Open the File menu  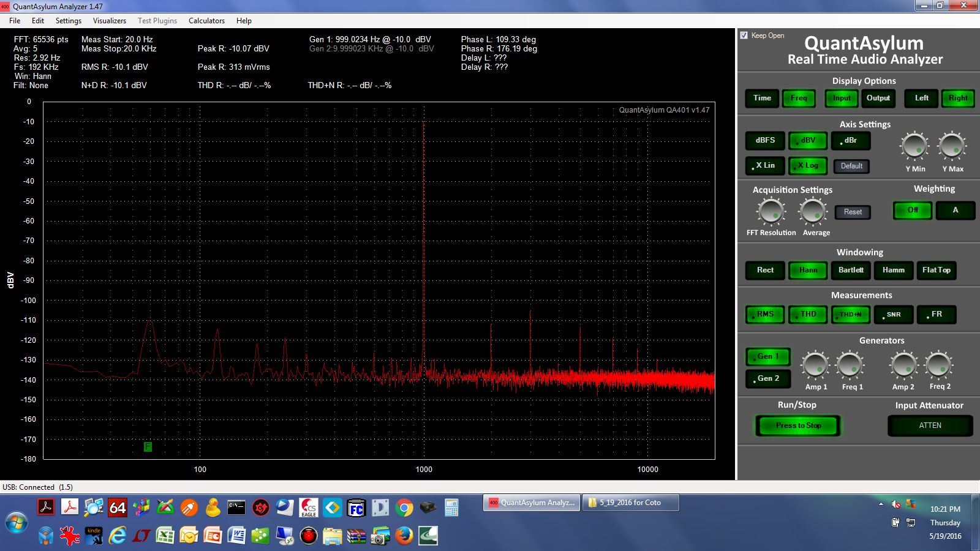pos(15,21)
